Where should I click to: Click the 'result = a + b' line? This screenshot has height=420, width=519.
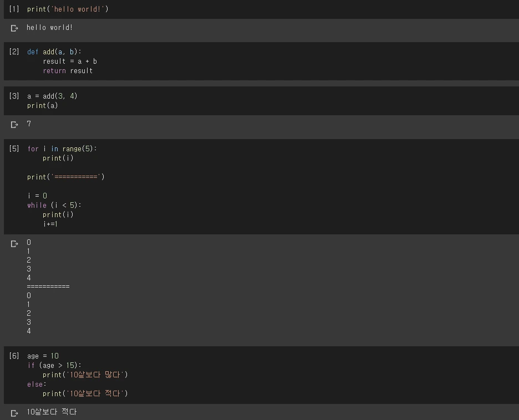click(70, 61)
